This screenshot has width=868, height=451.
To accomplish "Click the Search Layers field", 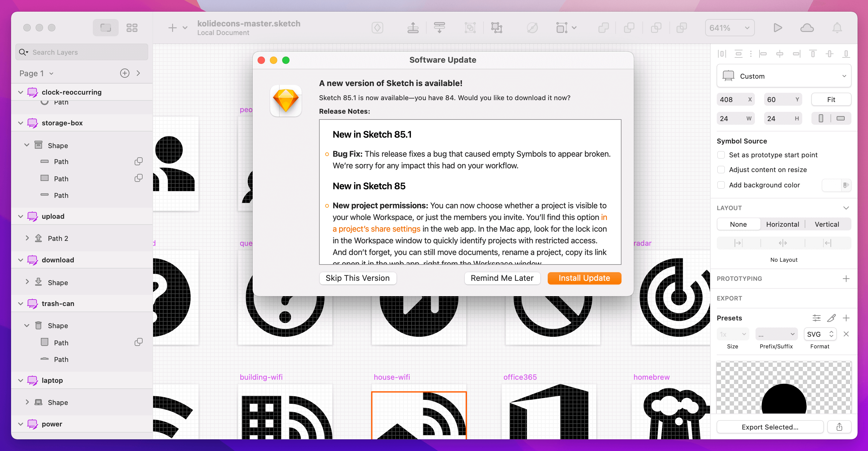I will coord(81,52).
